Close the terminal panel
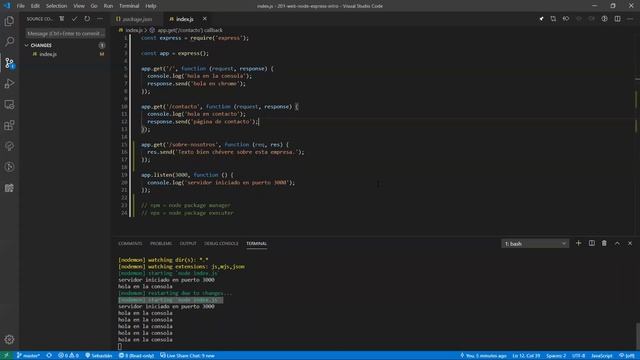The height and width of the screenshot is (360, 640). (x=630, y=243)
